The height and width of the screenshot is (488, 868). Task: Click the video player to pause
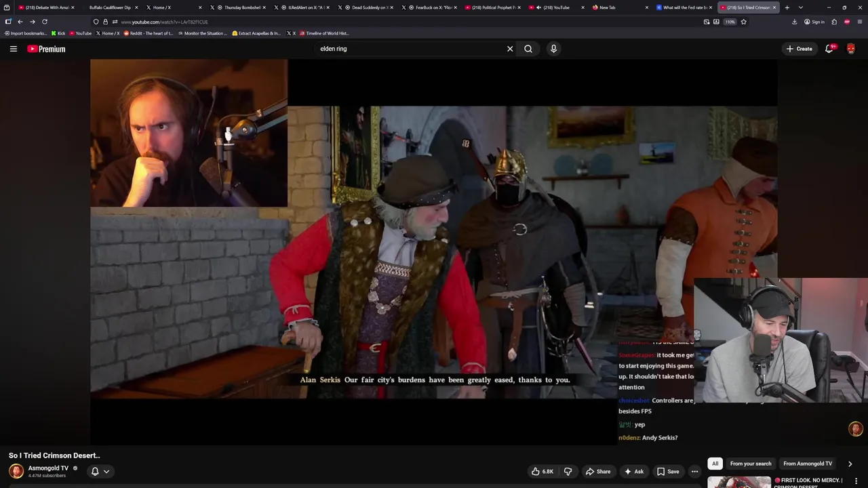434,251
